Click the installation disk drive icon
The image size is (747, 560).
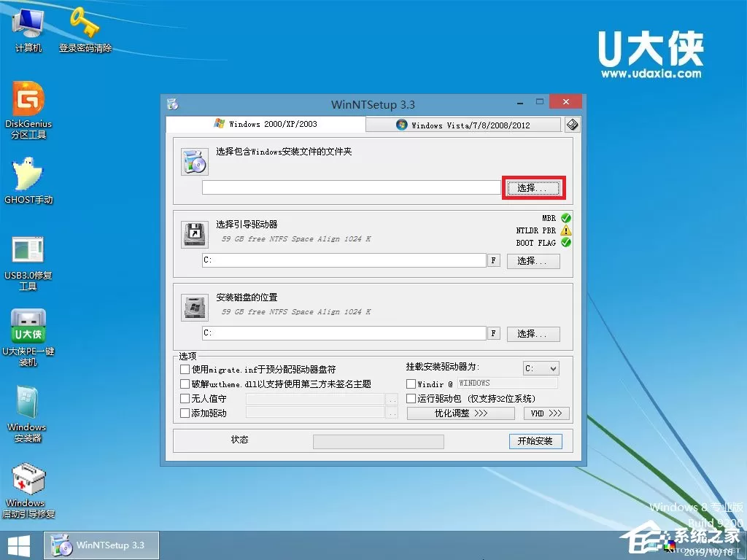click(194, 307)
